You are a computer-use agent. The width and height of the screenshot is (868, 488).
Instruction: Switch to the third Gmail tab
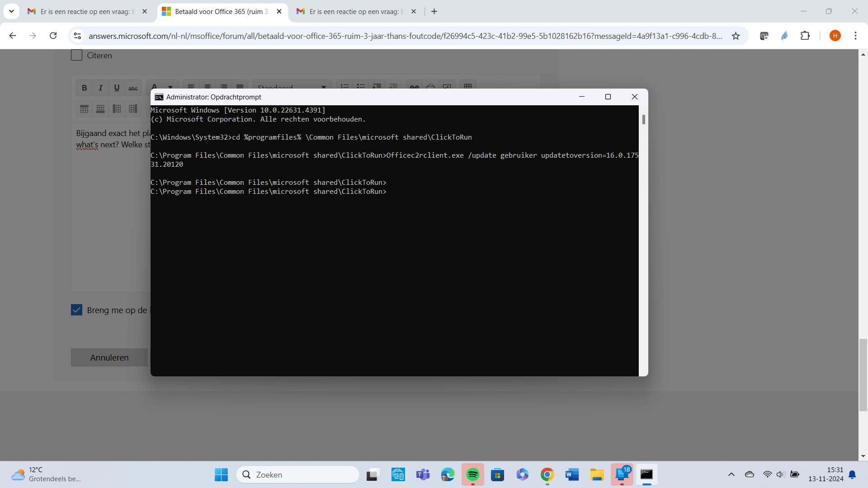[x=355, y=11]
